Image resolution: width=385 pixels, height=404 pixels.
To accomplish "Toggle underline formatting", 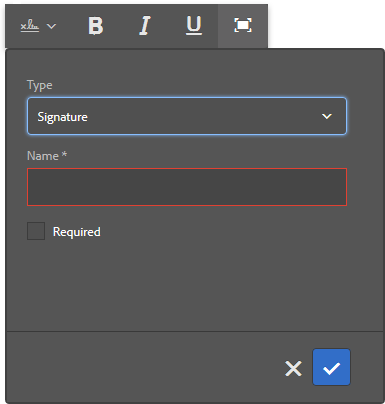I will coord(194,26).
